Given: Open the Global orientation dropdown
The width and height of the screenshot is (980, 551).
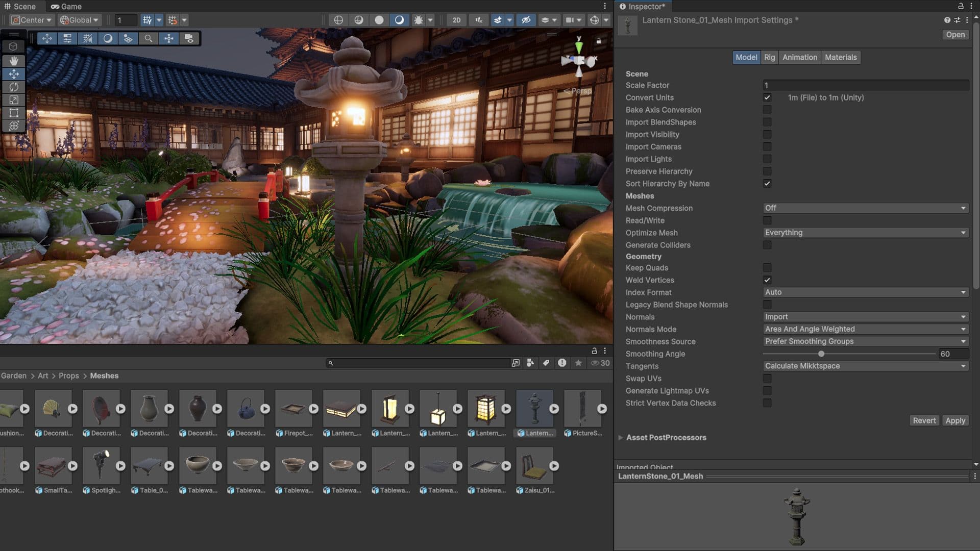Looking at the screenshot, I should [79, 20].
